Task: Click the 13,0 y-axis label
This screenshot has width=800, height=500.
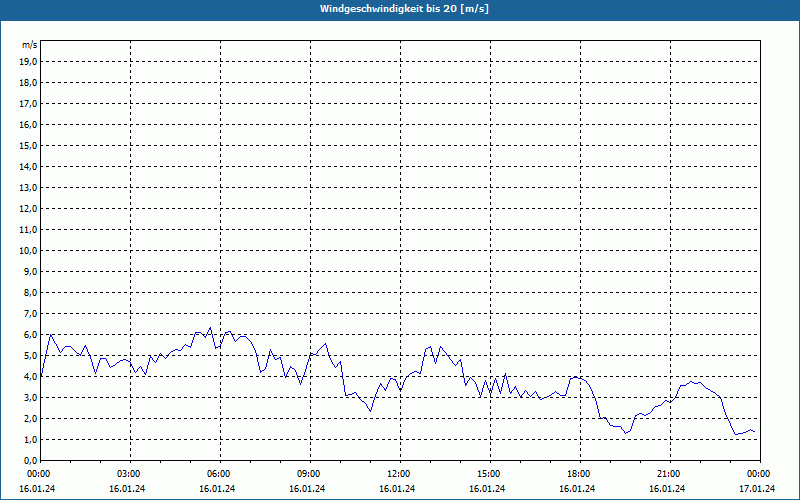Action: tap(28, 187)
